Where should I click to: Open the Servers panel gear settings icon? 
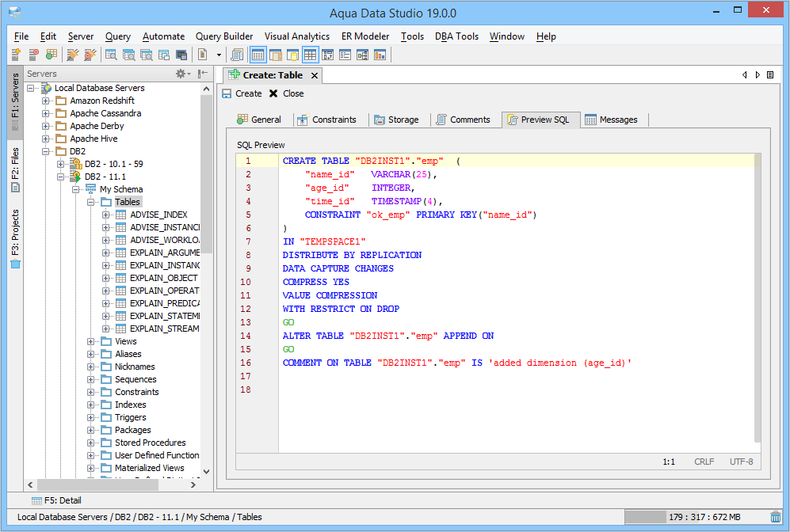click(x=181, y=74)
